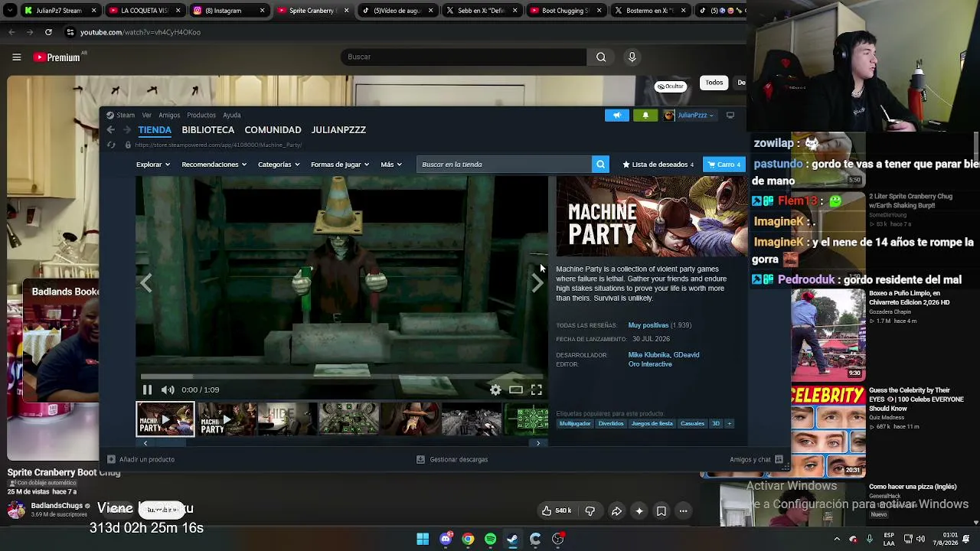Open developer Mike Klubnika's page
Viewport: 980px width, 551px height.
tap(649, 355)
